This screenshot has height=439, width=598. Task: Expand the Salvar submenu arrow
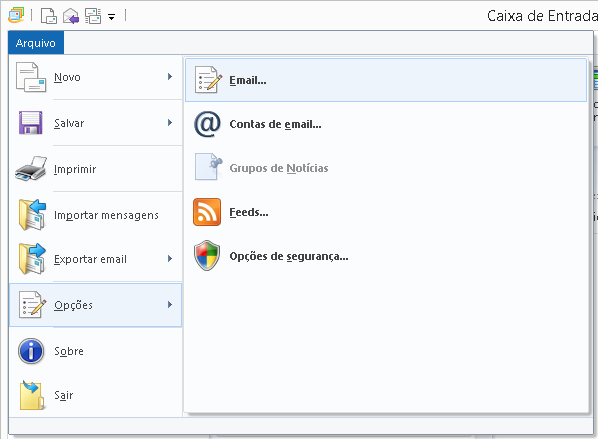click(170, 122)
